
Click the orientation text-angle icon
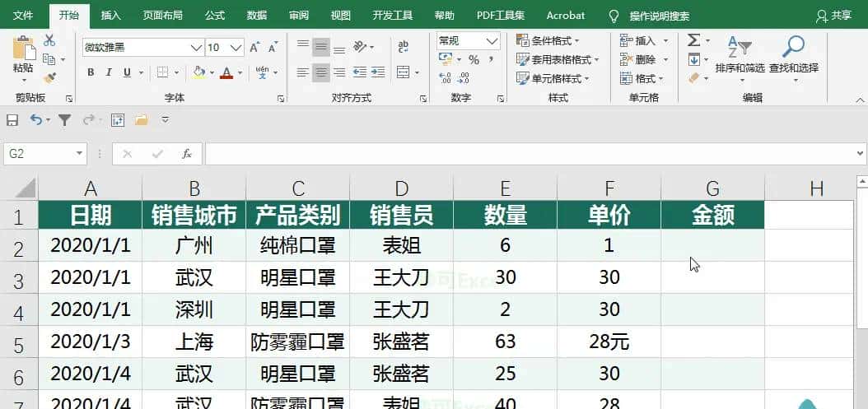(360, 47)
